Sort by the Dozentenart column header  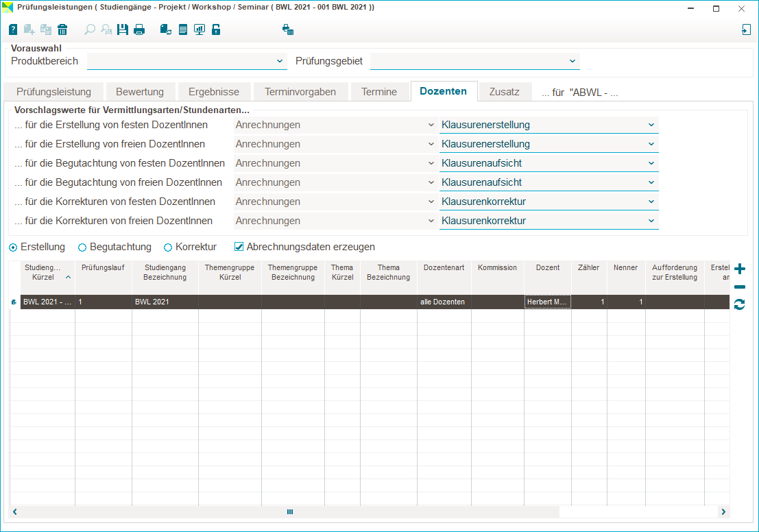tap(444, 268)
